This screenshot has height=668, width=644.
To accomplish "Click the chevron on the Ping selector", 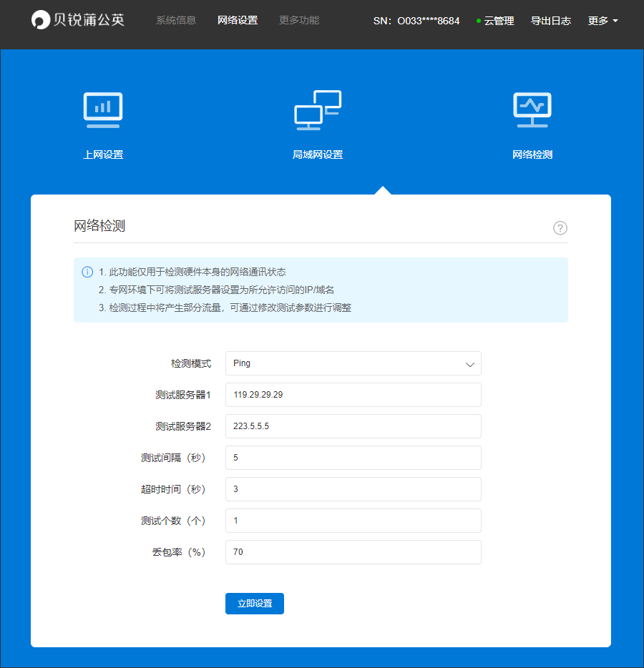I will (470, 363).
